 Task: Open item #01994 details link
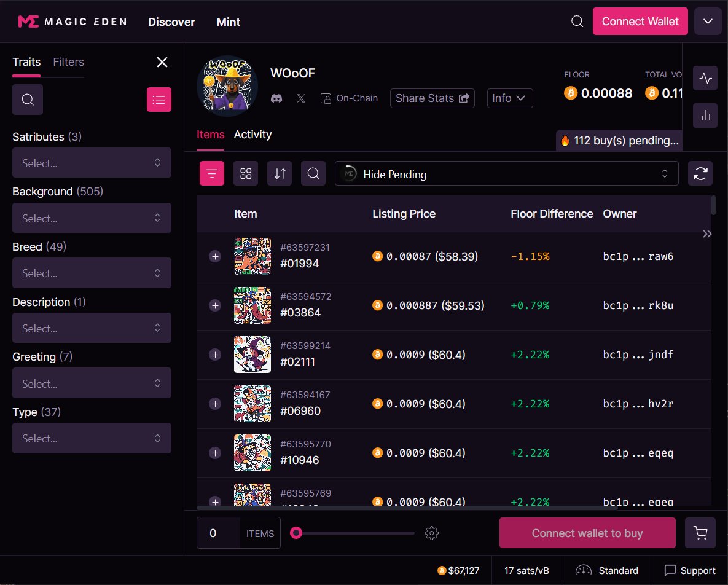tap(299, 263)
